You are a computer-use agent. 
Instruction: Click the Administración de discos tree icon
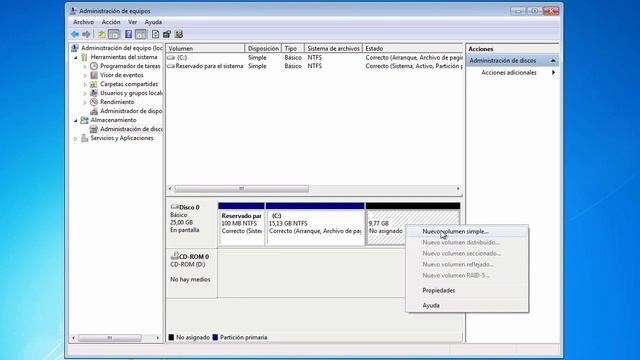tap(94, 129)
